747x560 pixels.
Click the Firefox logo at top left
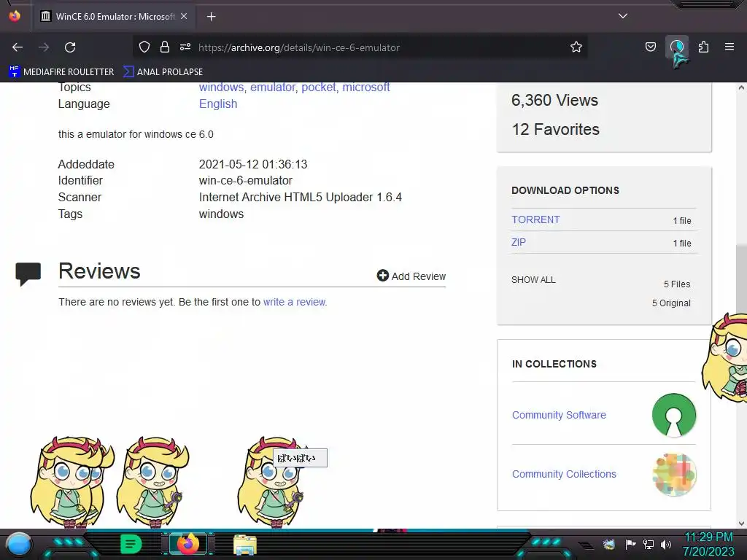pyautogui.click(x=15, y=16)
